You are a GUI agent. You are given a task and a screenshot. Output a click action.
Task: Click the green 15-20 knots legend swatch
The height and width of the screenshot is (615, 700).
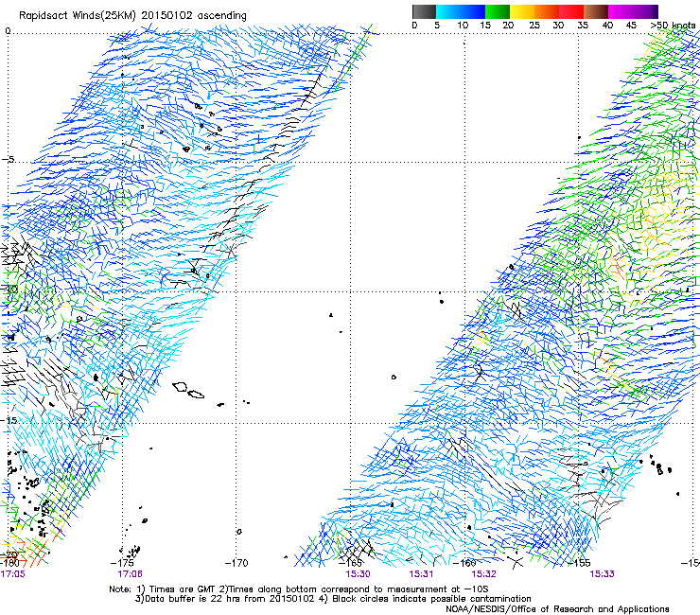(498, 11)
